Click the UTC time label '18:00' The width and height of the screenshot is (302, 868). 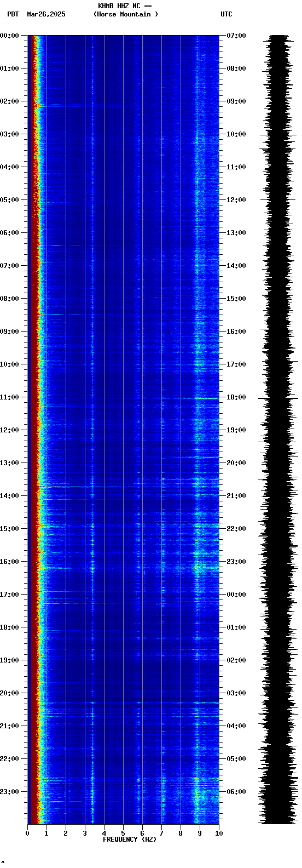pyautogui.click(x=236, y=397)
